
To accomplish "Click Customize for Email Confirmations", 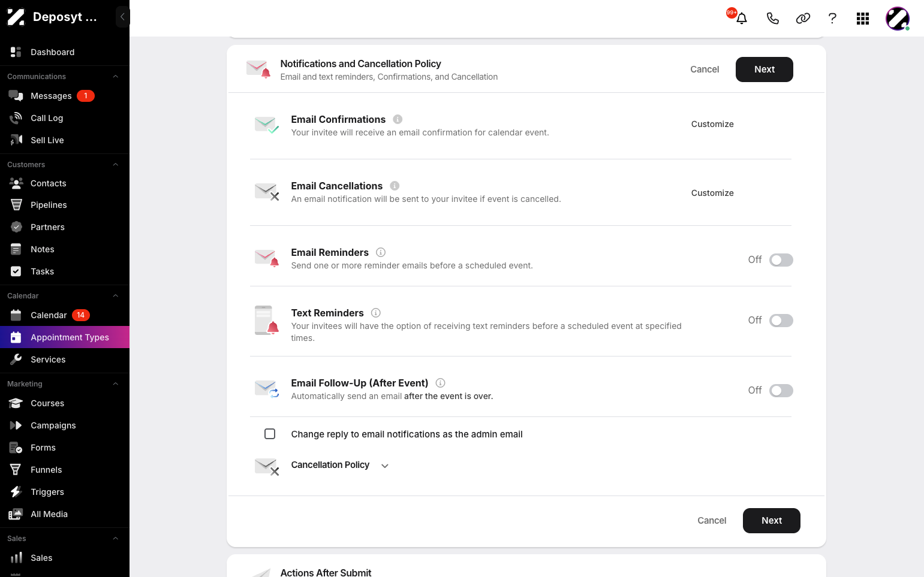I will click(x=712, y=124).
